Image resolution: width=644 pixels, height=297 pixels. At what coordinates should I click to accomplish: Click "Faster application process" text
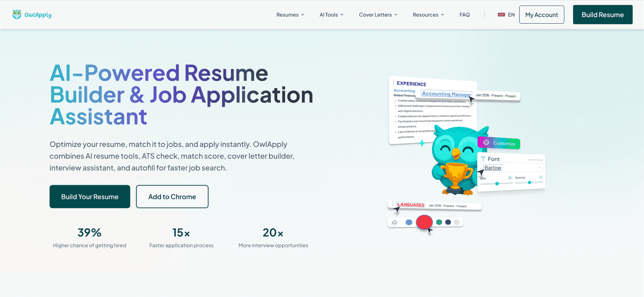[181, 245]
